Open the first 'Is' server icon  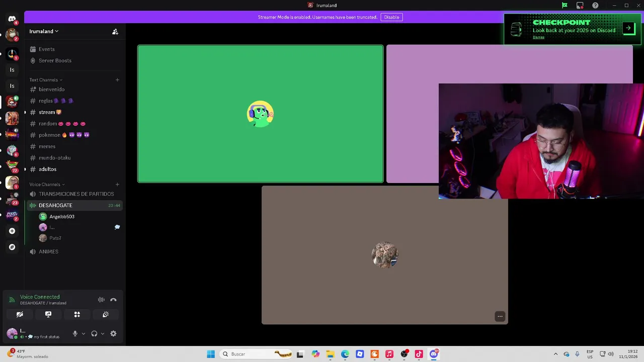coord(12,70)
